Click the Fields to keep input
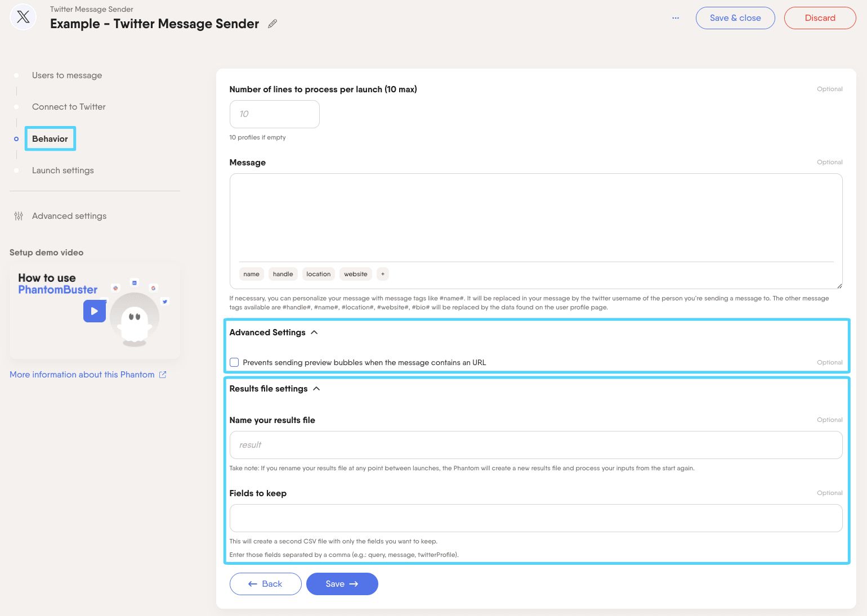This screenshot has height=616, width=867. point(536,518)
